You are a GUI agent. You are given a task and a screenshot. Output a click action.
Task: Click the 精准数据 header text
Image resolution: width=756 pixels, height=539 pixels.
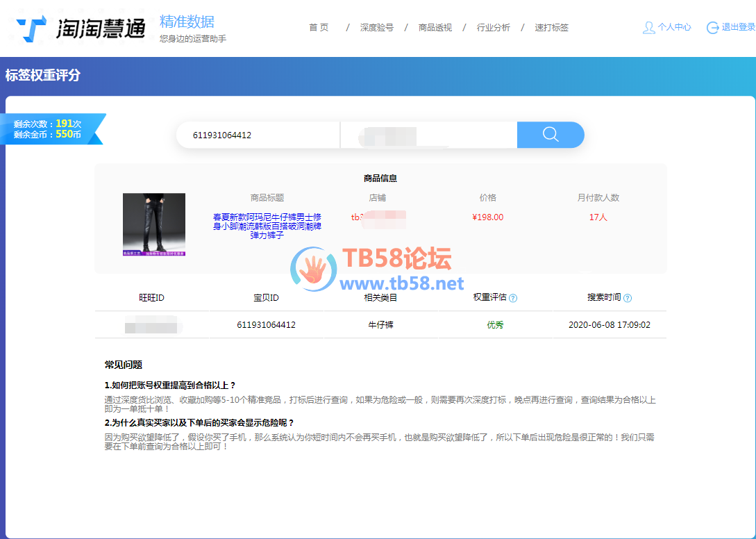[187, 22]
